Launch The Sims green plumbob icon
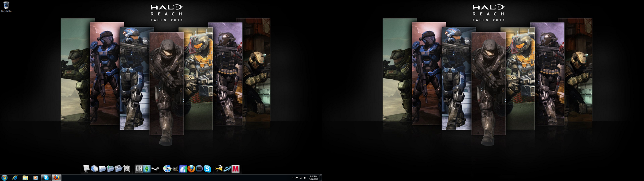The image size is (644, 181). 147,169
